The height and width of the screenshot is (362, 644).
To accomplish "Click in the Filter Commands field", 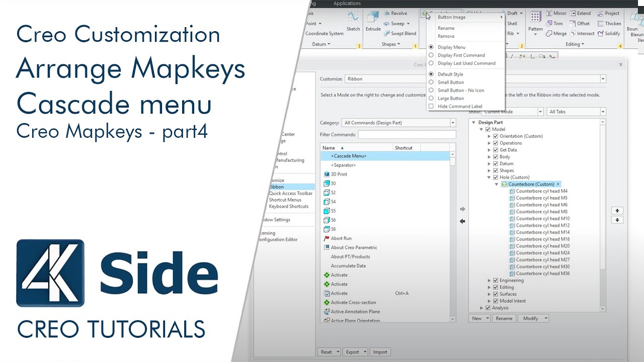I will pyautogui.click(x=407, y=135).
